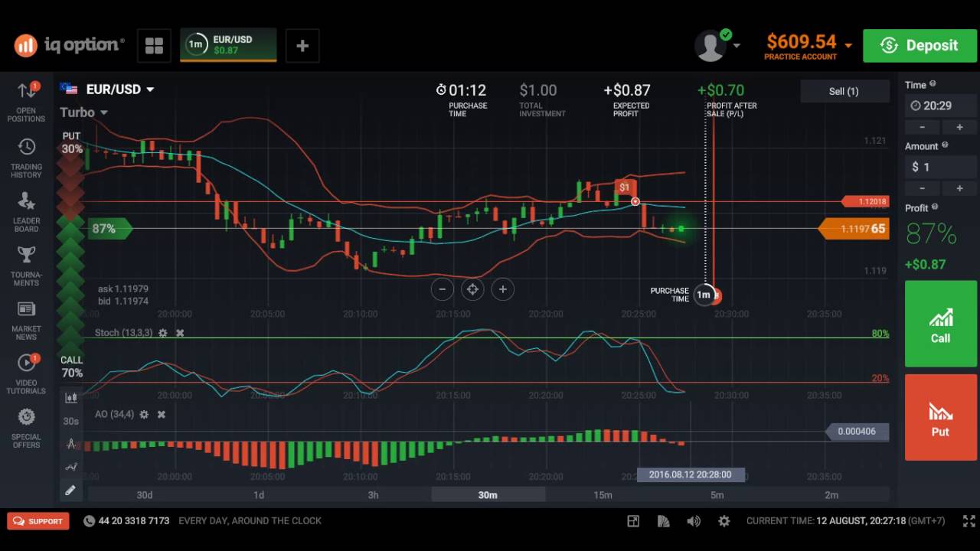This screenshot has height=551, width=980.
Task: Open the Amount help question icon
Action: click(x=944, y=145)
